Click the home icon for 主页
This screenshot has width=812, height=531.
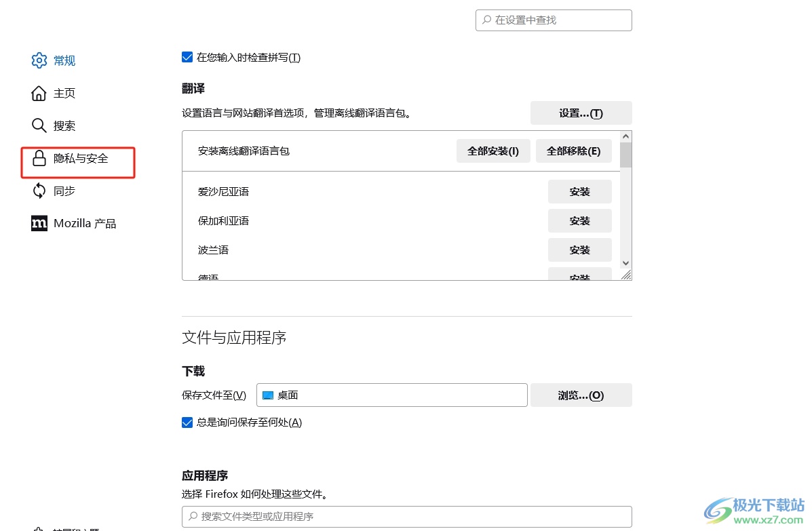pyautogui.click(x=39, y=93)
